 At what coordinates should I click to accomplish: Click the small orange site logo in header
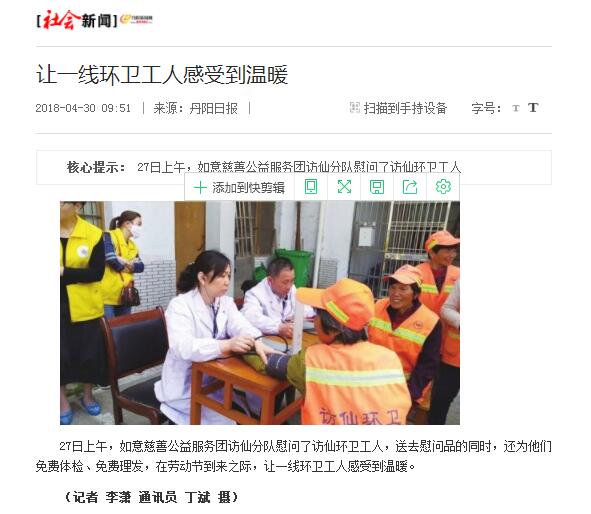pyautogui.click(x=136, y=19)
